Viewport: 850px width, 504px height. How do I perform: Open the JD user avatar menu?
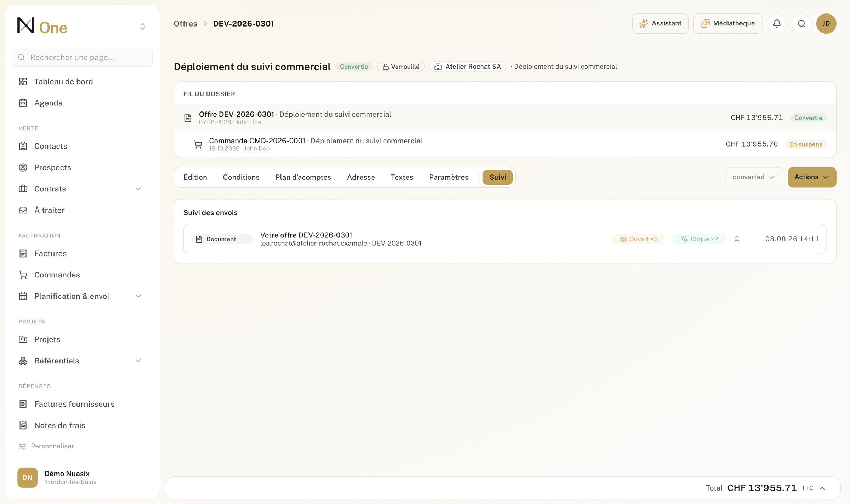click(x=826, y=24)
